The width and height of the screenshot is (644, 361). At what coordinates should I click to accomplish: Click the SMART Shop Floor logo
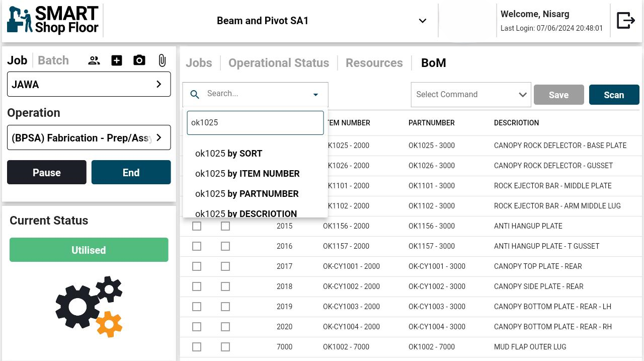pyautogui.click(x=53, y=21)
